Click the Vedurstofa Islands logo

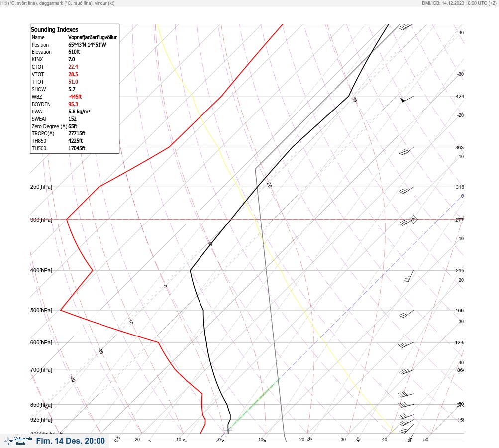pos(18,441)
